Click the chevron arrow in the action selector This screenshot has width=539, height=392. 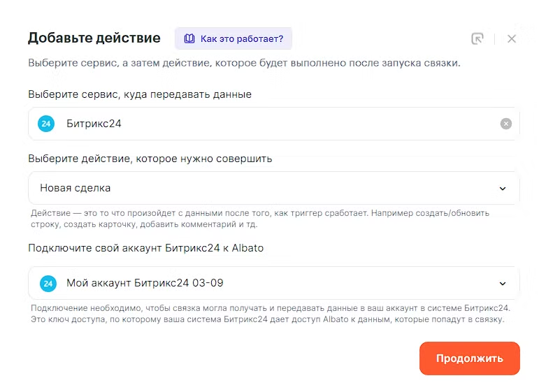pos(502,188)
